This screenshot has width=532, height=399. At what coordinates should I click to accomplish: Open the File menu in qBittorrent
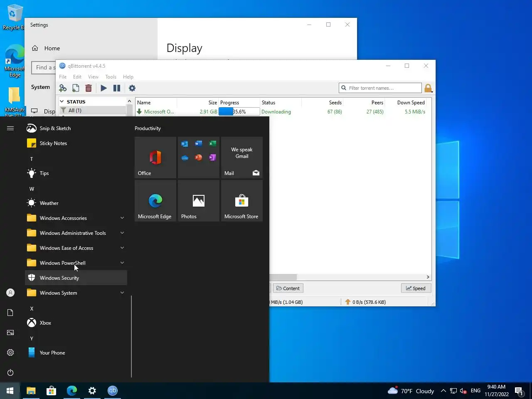[x=63, y=77]
